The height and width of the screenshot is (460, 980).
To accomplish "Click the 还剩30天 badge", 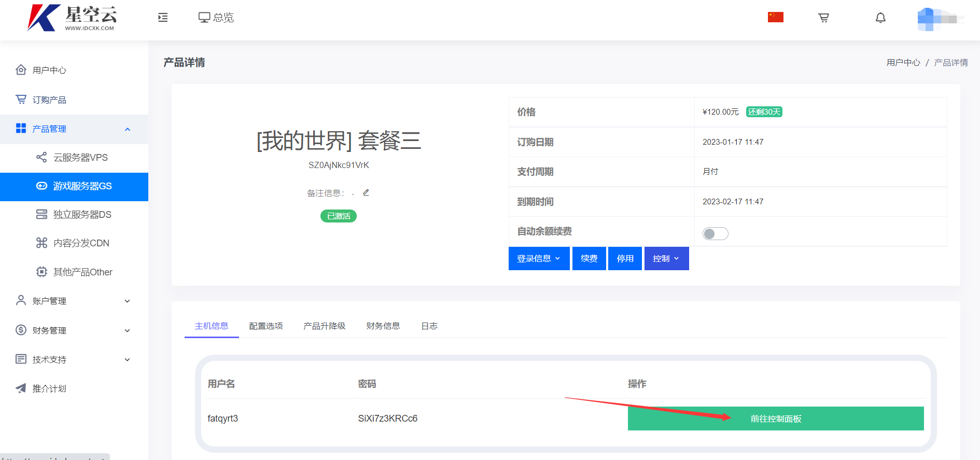I will (x=764, y=112).
